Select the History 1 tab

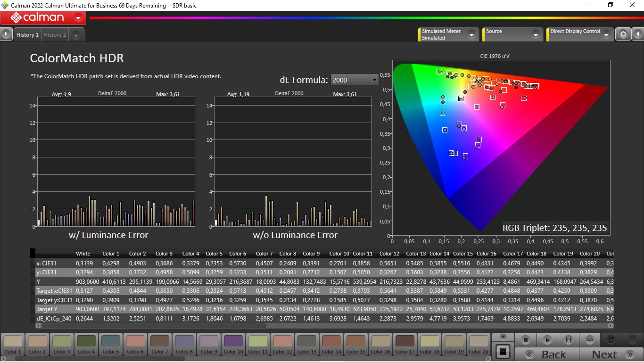[27, 35]
